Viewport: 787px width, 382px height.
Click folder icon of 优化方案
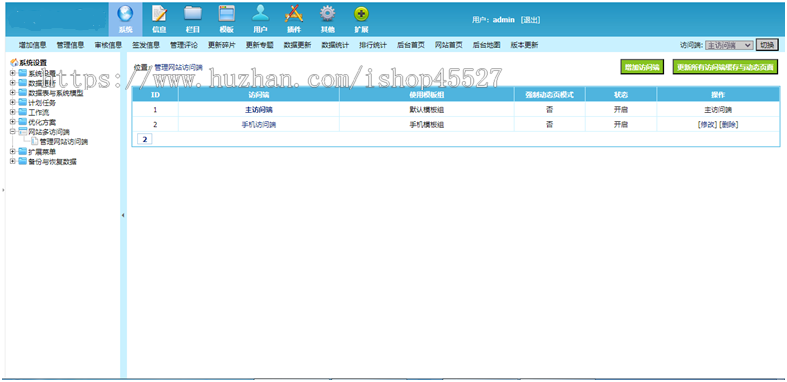pyautogui.click(x=23, y=122)
